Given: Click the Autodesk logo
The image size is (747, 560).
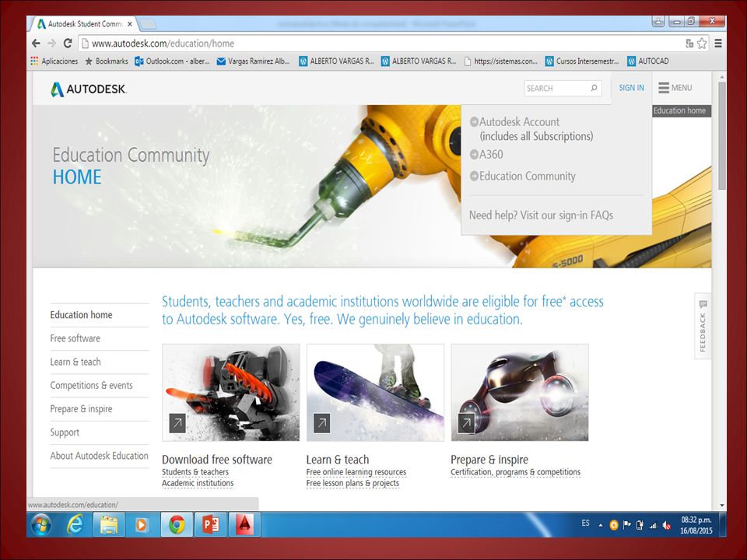Looking at the screenshot, I should [x=88, y=89].
